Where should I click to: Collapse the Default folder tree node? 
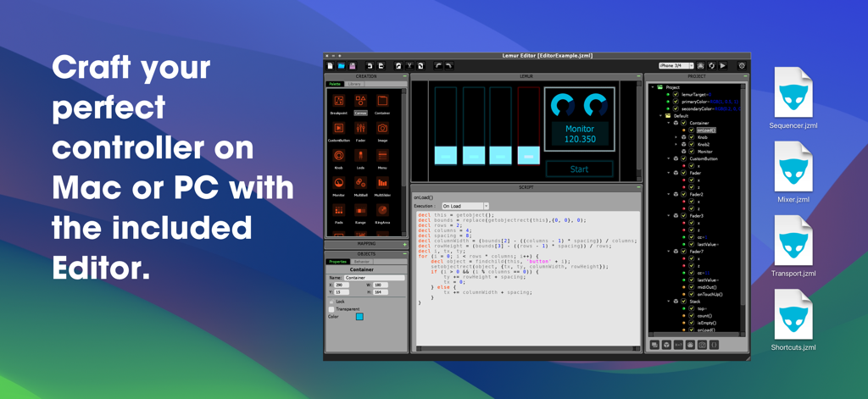(660, 116)
